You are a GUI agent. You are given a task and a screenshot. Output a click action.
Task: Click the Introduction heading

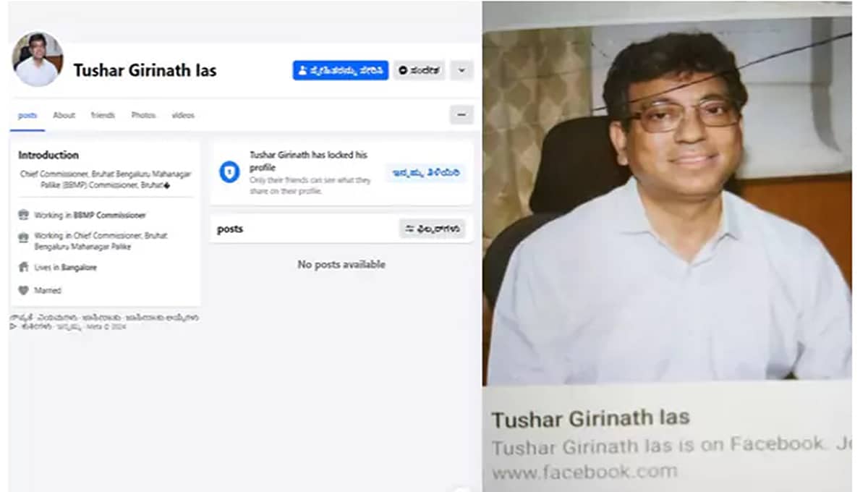tap(48, 155)
